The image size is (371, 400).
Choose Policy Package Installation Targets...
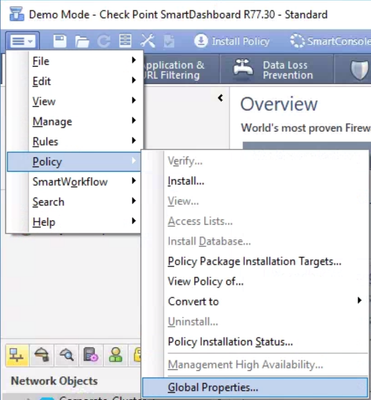click(x=255, y=261)
